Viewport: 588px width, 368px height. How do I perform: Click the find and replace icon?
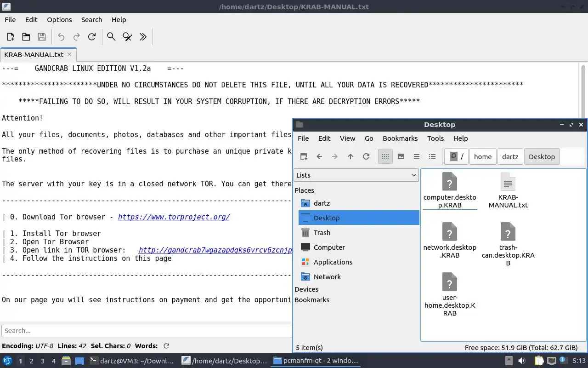(127, 37)
